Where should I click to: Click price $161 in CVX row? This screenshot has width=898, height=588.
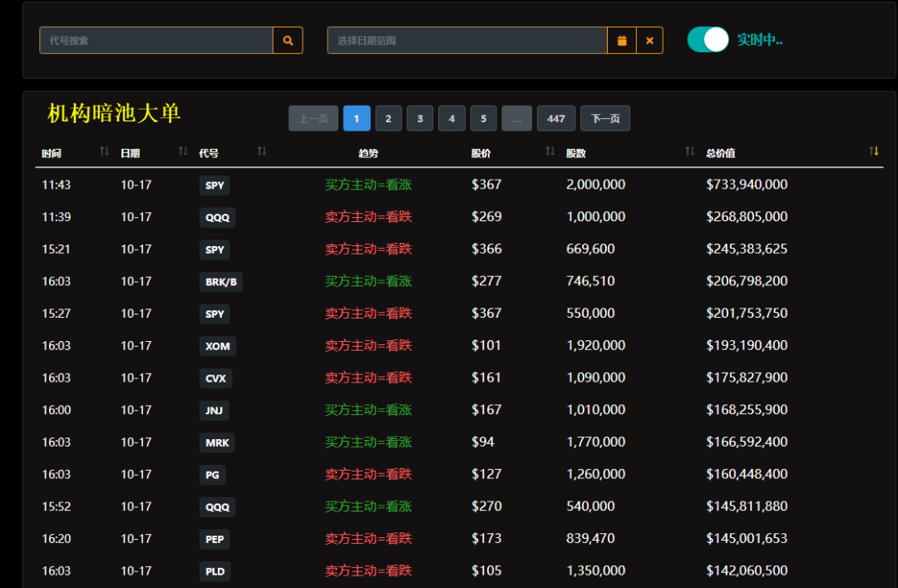[x=486, y=377]
